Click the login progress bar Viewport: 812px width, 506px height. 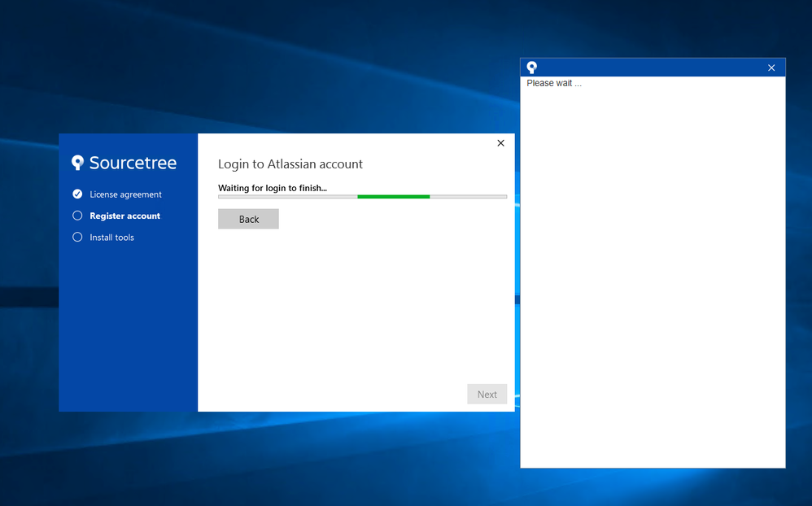[362, 197]
